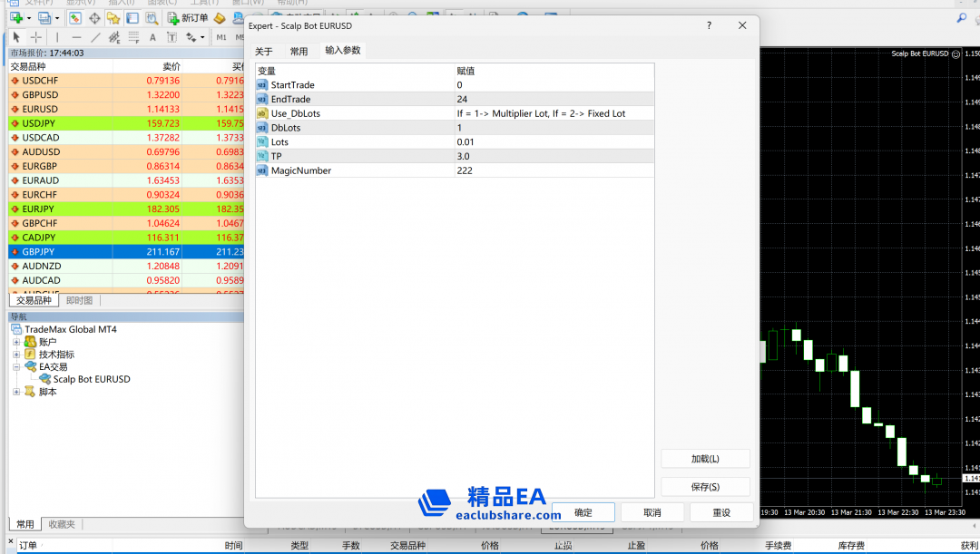980x554 pixels.
Task: Click the 保存(S) save button
Action: click(x=705, y=487)
